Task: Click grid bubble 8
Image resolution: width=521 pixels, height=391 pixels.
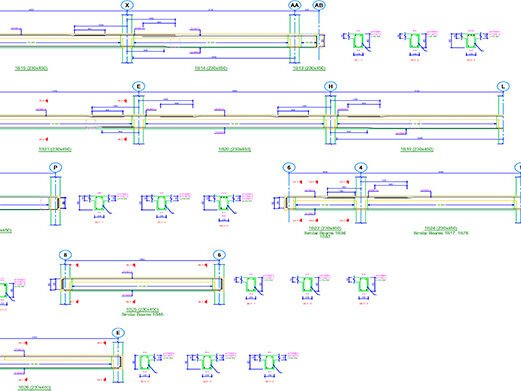Action: coord(65,255)
